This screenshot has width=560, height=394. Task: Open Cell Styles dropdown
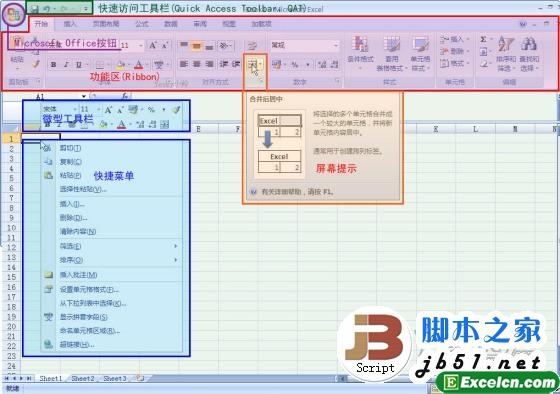(x=420, y=53)
